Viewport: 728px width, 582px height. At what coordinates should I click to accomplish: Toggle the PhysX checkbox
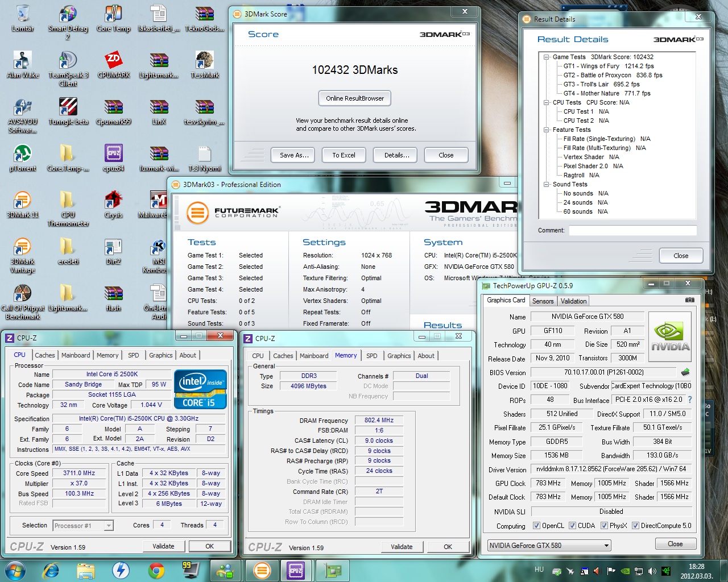(604, 526)
